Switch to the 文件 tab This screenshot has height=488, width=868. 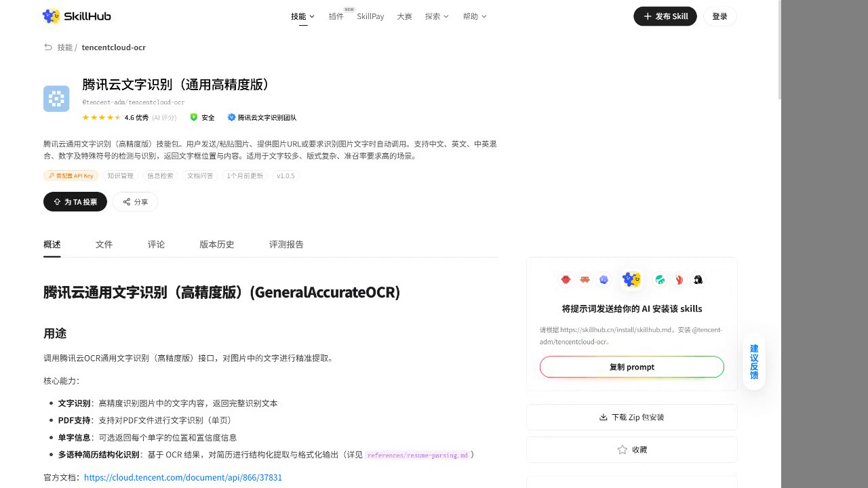click(104, 245)
